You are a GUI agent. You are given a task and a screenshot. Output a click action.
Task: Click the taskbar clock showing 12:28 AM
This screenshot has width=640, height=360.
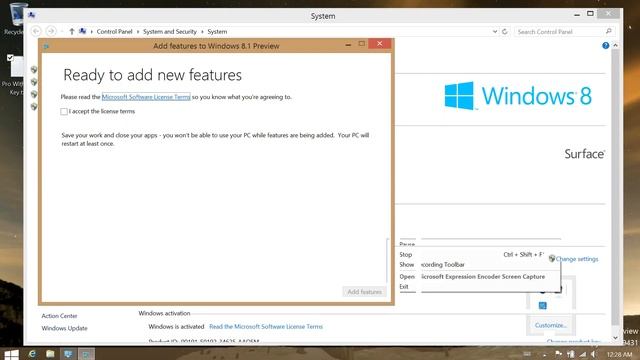(x=619, y=354)
